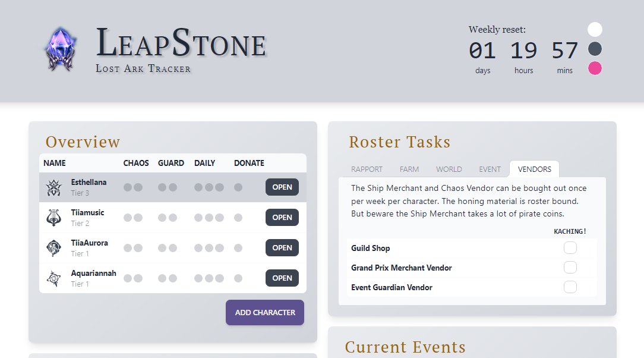Screen dimensions: 644x358
Task: Click Tiiamusic's Tier 2 label
Action: click(x=80, y=223)
